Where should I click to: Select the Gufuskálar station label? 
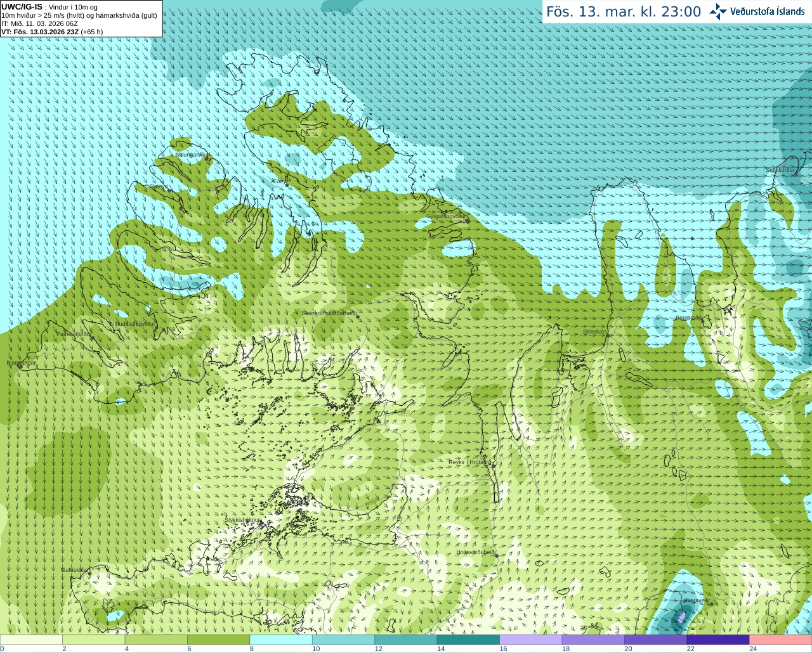[x=74, y=570]
